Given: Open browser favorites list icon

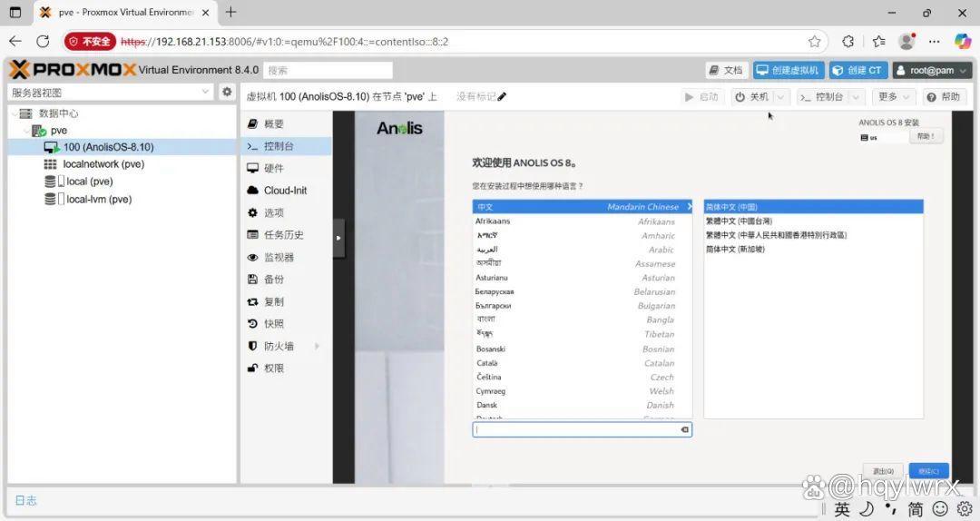Looking at the screenshot, I should point(878,41).
